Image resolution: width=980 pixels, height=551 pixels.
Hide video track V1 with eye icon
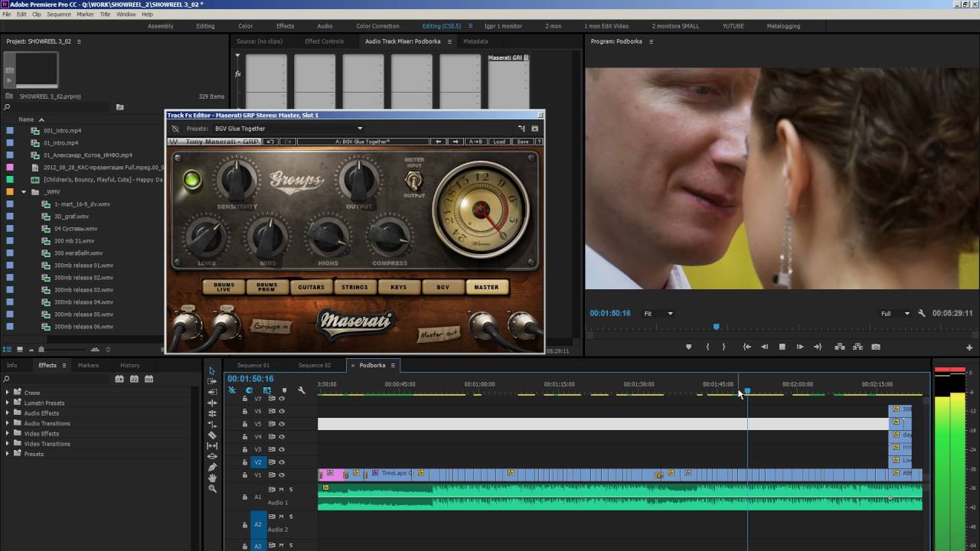(x=282, y=474)
